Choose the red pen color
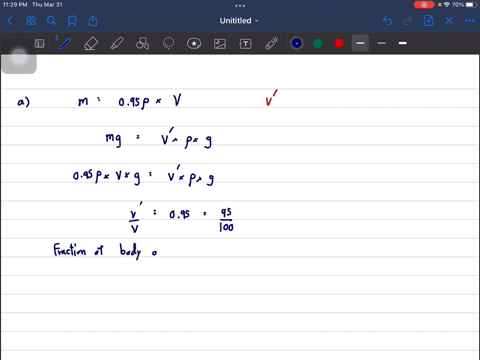This screenshot has width=480, height=360. pyautogui.click(x=339, y=43)
